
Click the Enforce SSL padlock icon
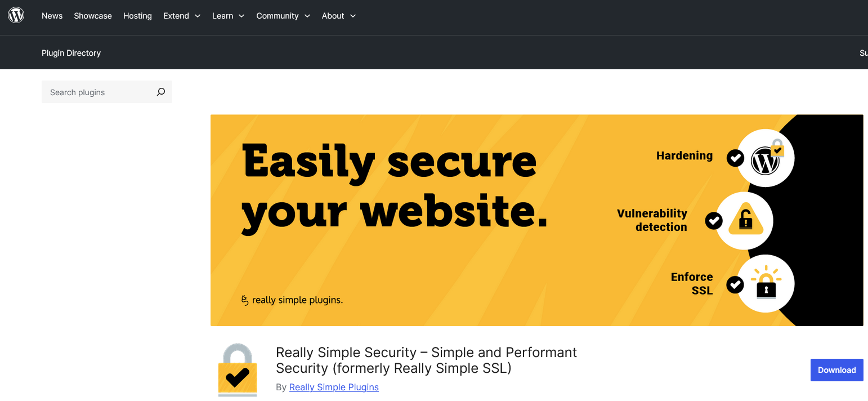[766, 283]
